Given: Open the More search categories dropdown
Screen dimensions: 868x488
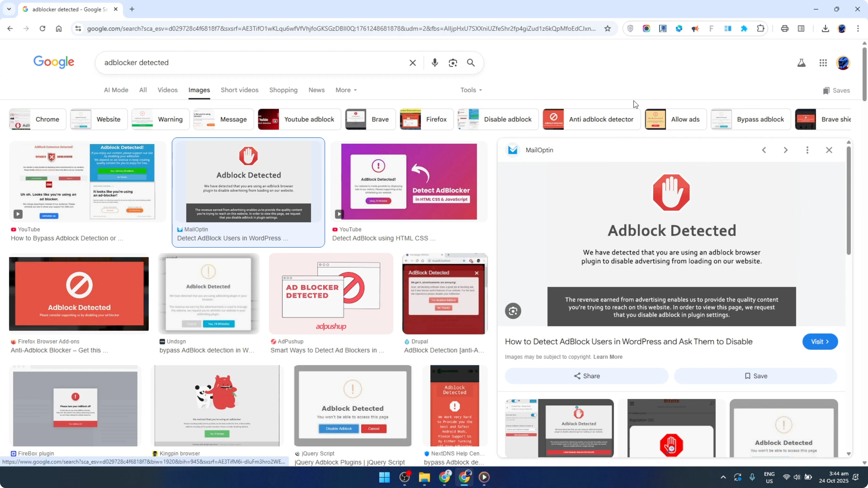Looking at the screenshot, I should (x=346, y=90).
